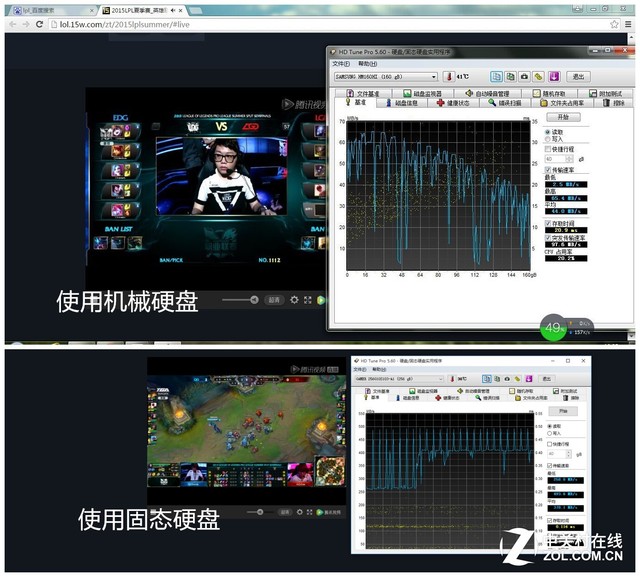Reload the page with browser refresh icon
The image size is (640, 577).
(40, 24)
